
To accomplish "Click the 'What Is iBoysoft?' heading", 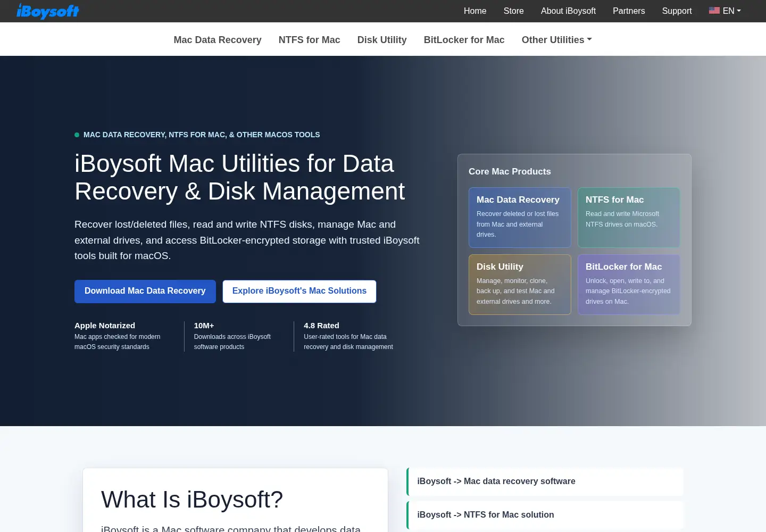I will [x=192, y=500].
